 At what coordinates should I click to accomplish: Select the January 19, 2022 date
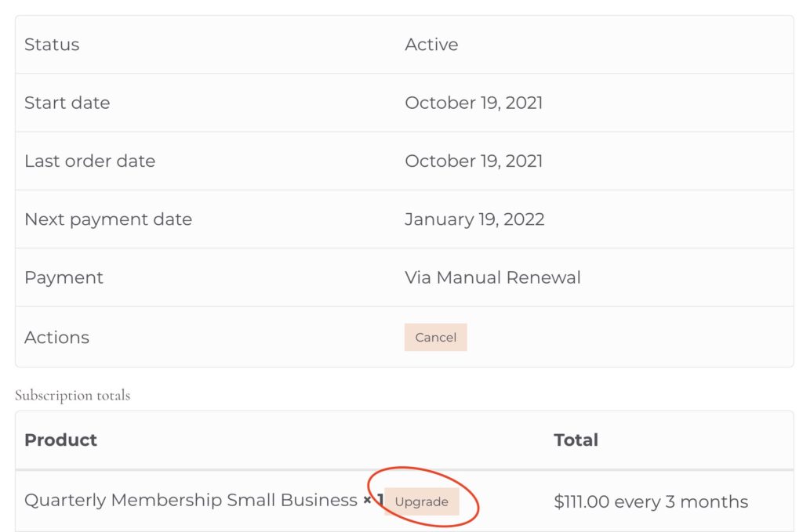click(x=474, y=219)
